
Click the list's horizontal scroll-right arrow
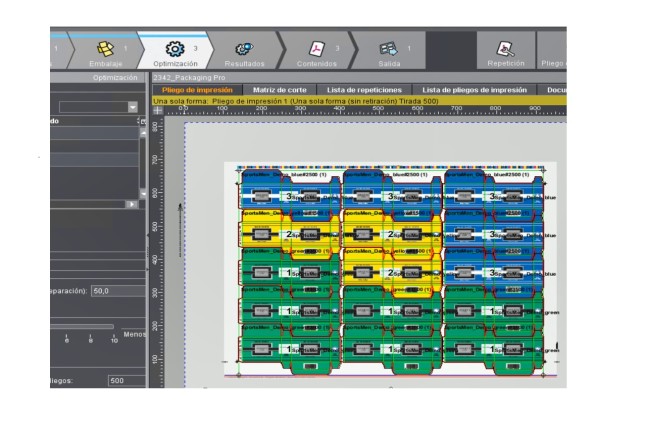130,204
